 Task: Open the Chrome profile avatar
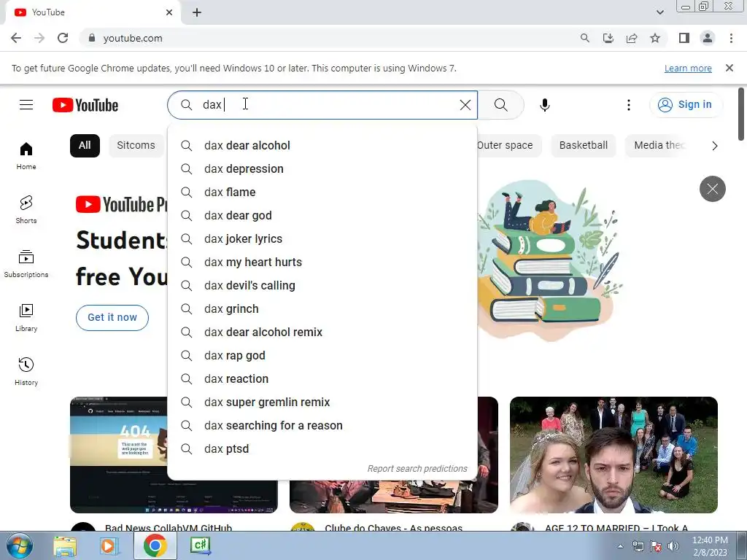click(x=708, y=38)
